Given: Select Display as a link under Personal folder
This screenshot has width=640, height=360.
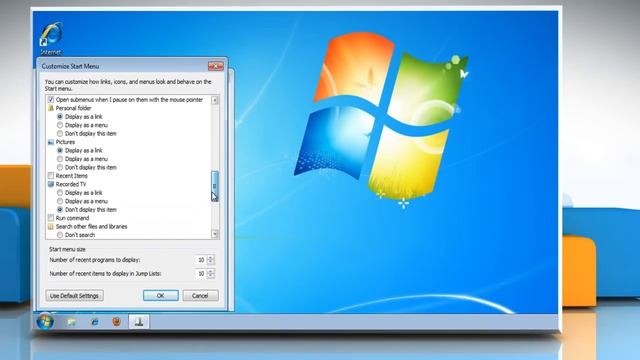Looking at the screenshot, I should click(60, 117).
